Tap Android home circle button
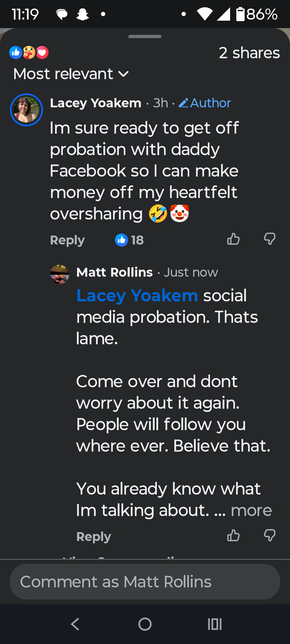The image size is (290, 644). (x=145, y=624)
